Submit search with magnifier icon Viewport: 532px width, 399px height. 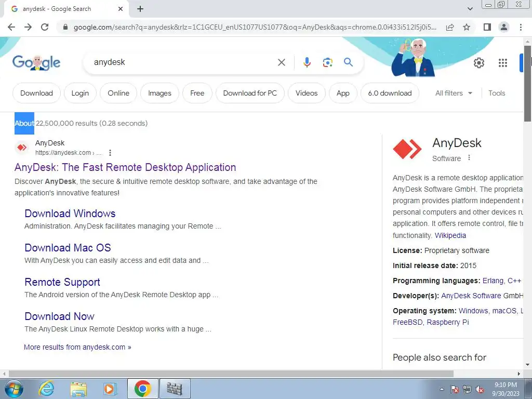[x=348, y=62]
